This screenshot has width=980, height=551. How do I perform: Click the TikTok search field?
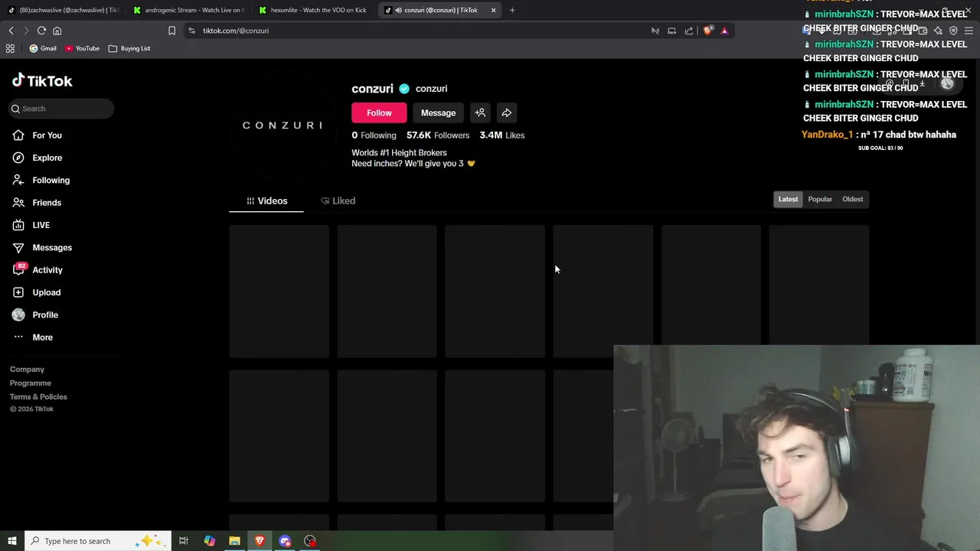pos(61,109)
